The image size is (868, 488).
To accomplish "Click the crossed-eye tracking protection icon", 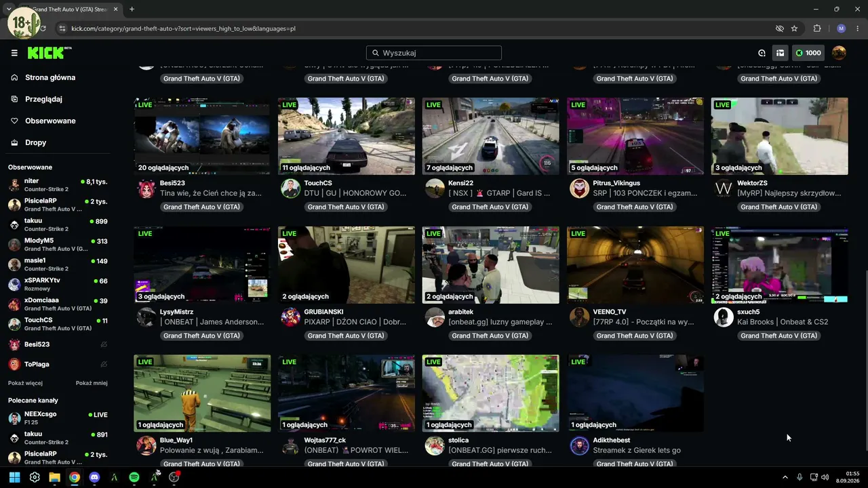I will click(x=780, y=28).
